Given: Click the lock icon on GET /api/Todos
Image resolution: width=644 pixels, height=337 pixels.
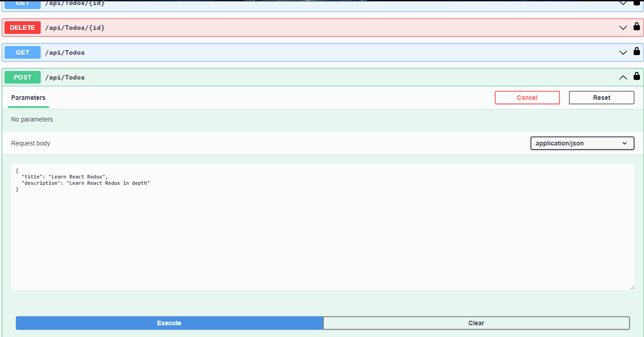Looking at the screenshot, I should (636, 51).
